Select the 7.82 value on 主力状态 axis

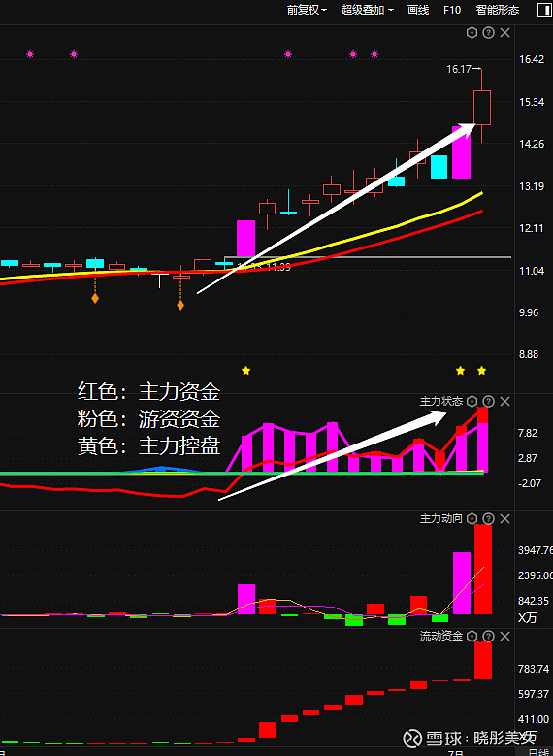pos(528,433)
